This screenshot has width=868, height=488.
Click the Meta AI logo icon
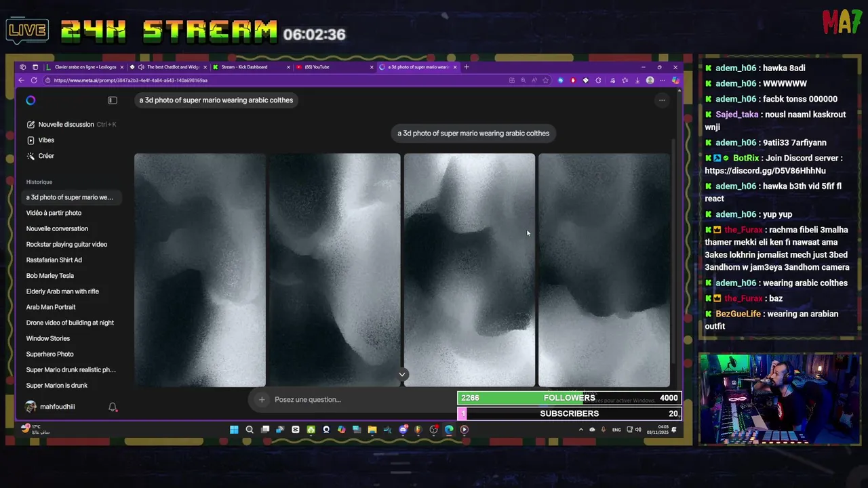(x=31, y=100)
